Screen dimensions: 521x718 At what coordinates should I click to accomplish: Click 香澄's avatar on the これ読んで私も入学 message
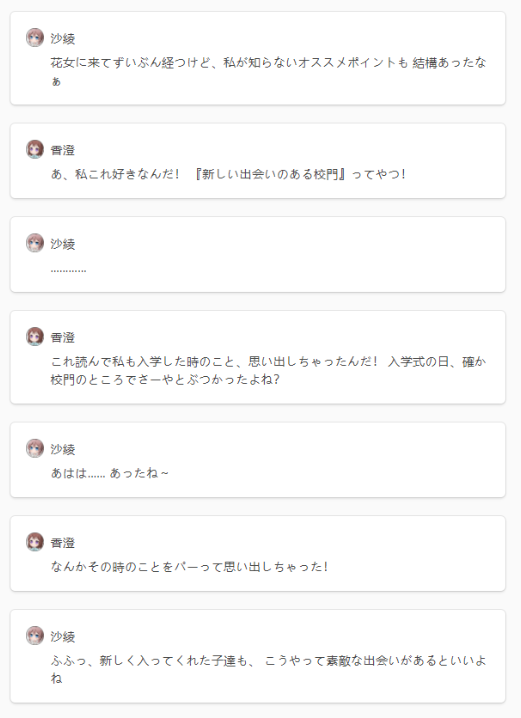tap(35, 337)
